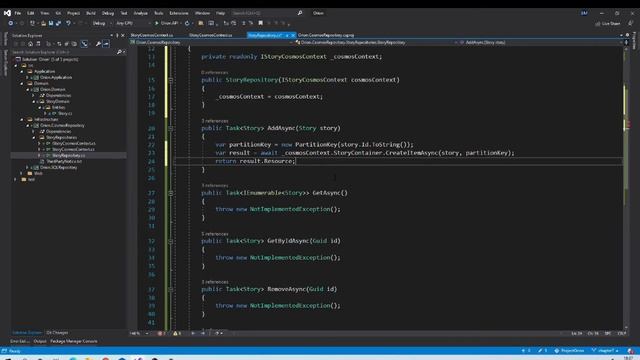Expand the Web folder in Solution Explorer
Viewport: 640px width, 360px height.
[x=22, y=173]
